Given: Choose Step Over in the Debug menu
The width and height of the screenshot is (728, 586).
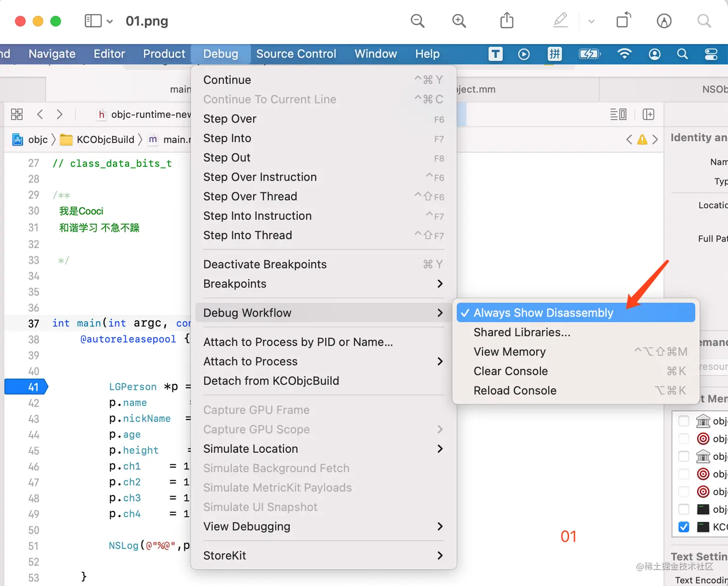Looking at the screenshot, I should (324, 119).
